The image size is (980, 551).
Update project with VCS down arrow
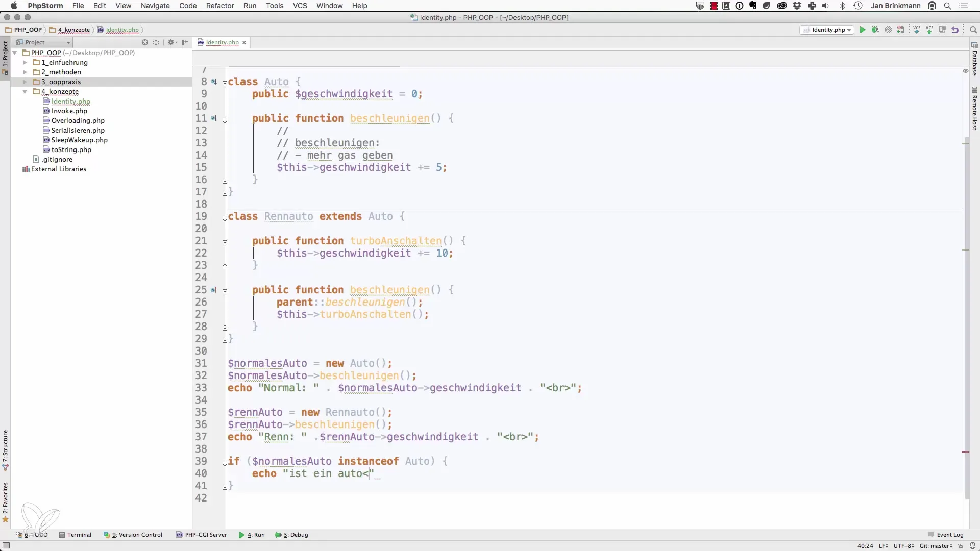pos(917,30)
